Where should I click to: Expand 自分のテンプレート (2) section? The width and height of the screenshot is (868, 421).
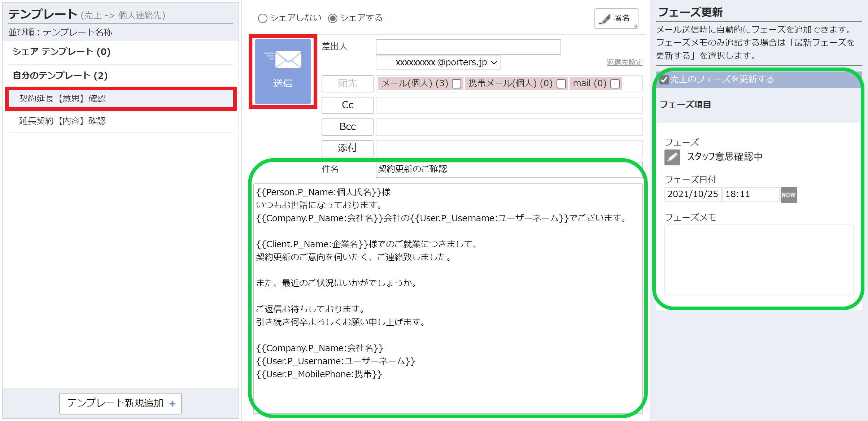[60, 75]
